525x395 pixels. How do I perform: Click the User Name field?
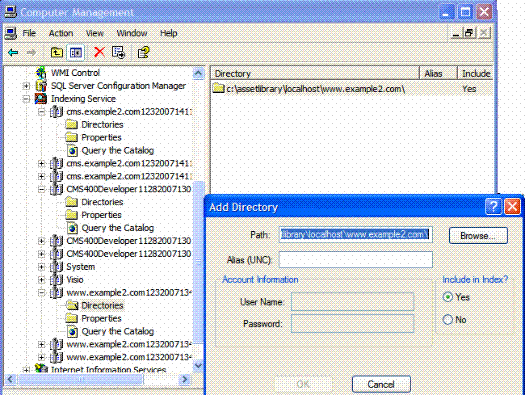353,302
